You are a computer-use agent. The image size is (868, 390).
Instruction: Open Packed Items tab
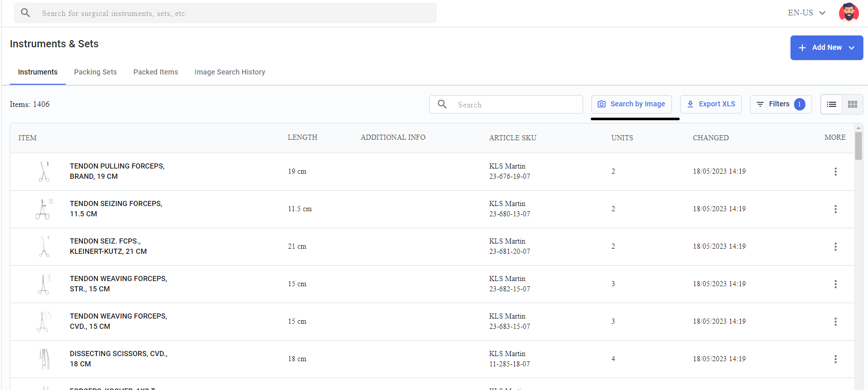click(x=156, y=72)
